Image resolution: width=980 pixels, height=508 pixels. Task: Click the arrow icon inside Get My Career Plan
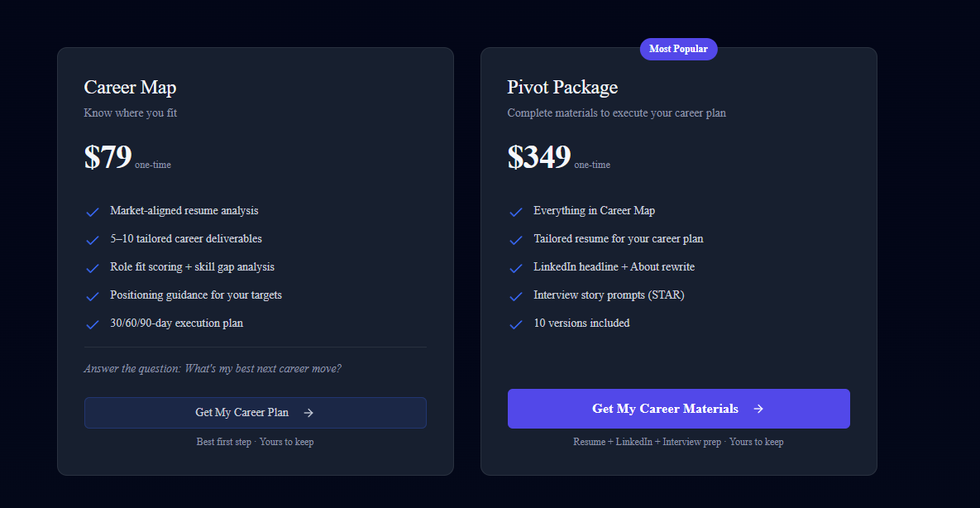click(x=308, y=412)
